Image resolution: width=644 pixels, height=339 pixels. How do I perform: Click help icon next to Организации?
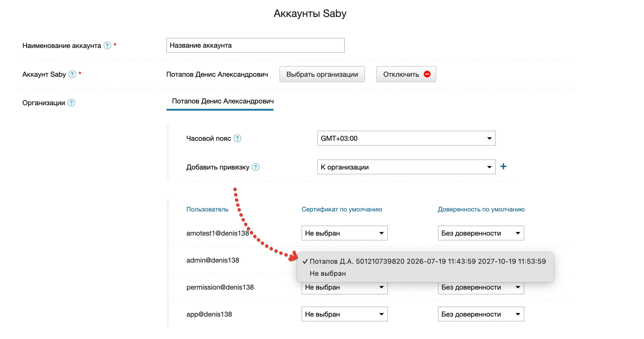(71, 103)
